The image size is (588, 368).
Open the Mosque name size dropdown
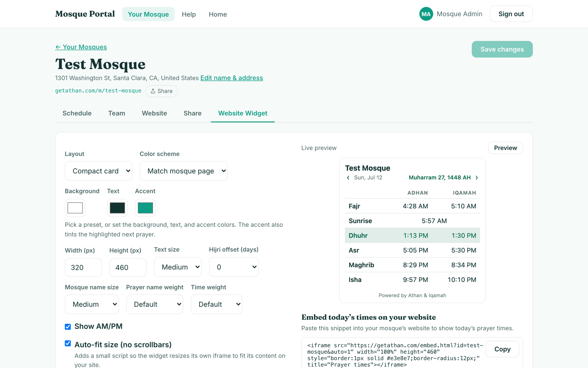point(92,304)
